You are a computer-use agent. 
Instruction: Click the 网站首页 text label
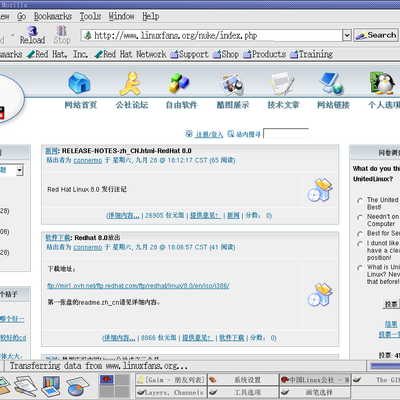(x=81, y=105)
